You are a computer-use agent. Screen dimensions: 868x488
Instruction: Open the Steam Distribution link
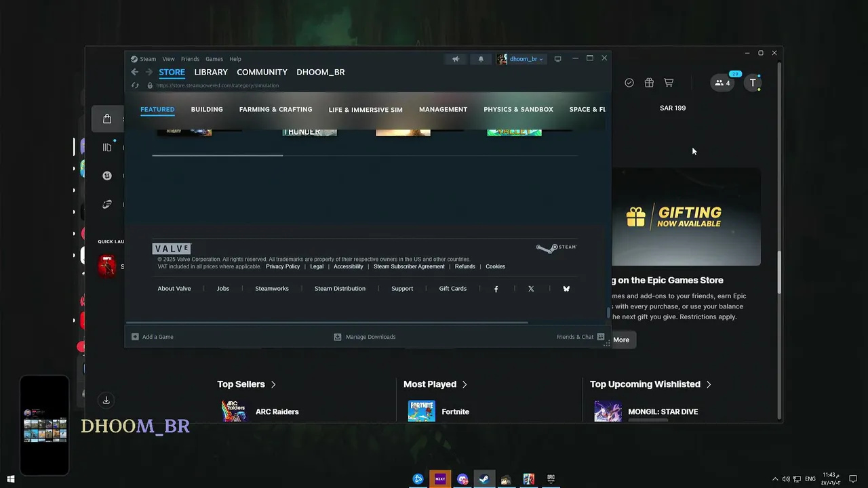[340, 289]
